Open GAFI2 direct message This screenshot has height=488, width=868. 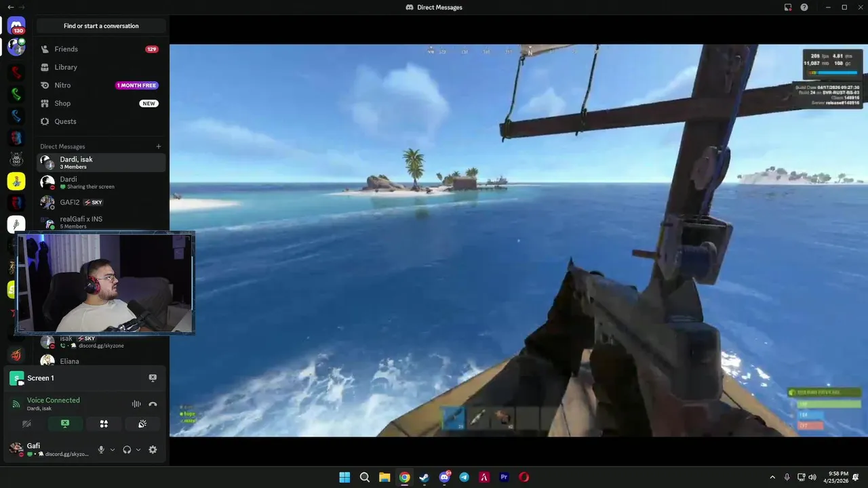101,202
